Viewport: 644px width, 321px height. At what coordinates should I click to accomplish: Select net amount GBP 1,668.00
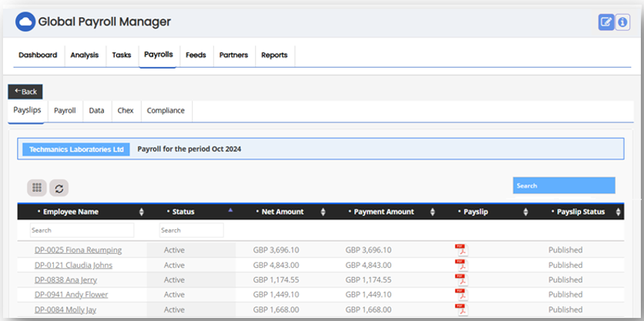(276, 309)
